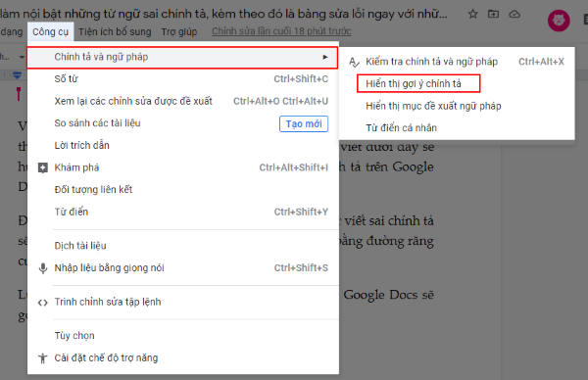Open Trình chỉnh sửa tập lệnh
The height and width of the screenshot is (380, 588).
click(x=183, y=302)
